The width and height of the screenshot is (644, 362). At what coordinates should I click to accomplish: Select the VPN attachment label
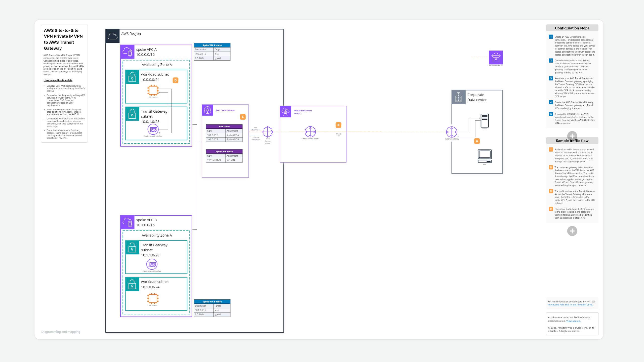tap(256, 129)
